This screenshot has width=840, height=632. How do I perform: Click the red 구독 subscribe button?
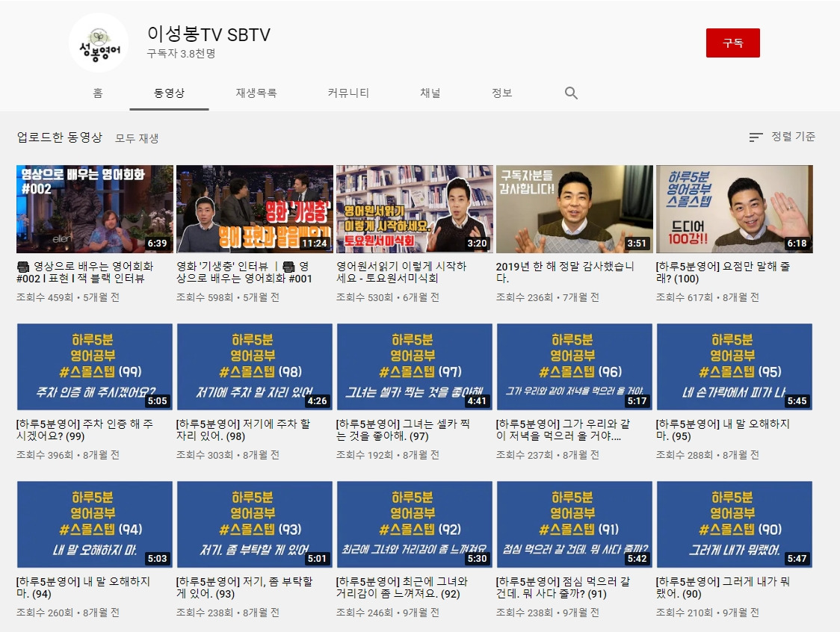coord(732,43)
